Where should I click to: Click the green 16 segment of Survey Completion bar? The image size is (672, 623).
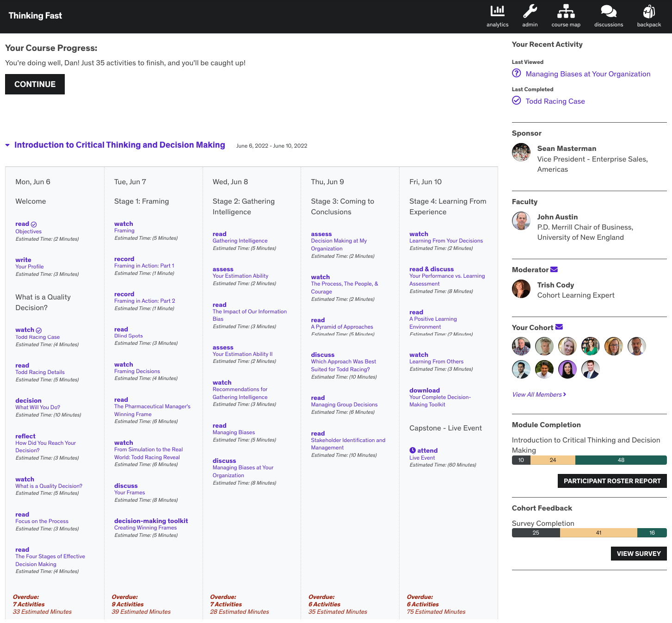[x=652, y=533]
